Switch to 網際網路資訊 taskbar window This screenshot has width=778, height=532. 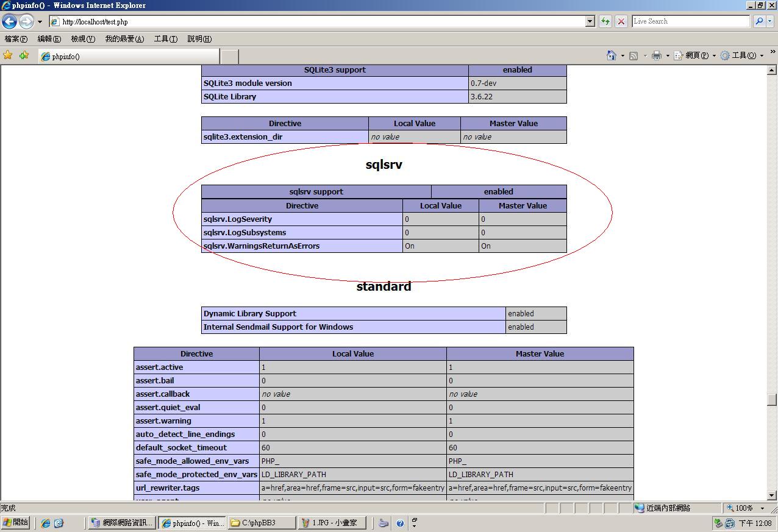click(122, 523)
